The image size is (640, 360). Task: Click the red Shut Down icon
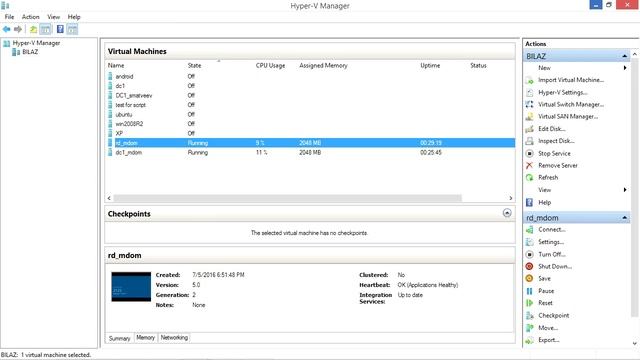[529, 267]
